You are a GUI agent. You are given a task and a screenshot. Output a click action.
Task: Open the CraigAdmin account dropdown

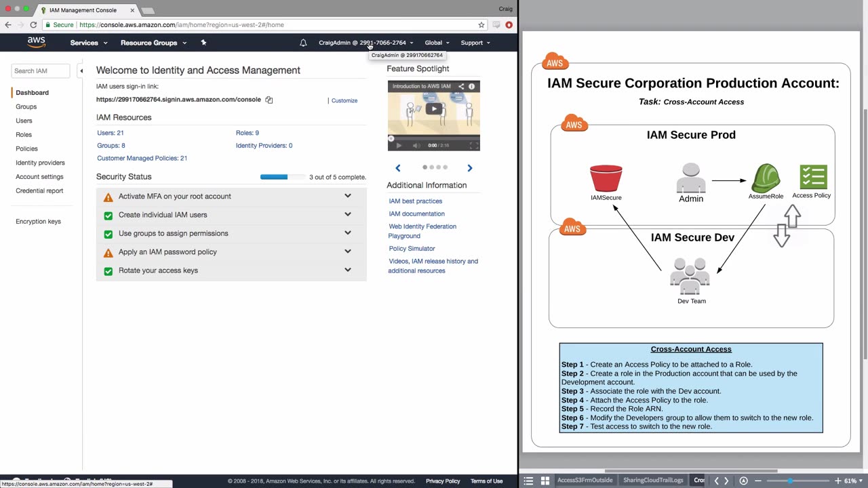pyautogui.click(x=366, y=43)
